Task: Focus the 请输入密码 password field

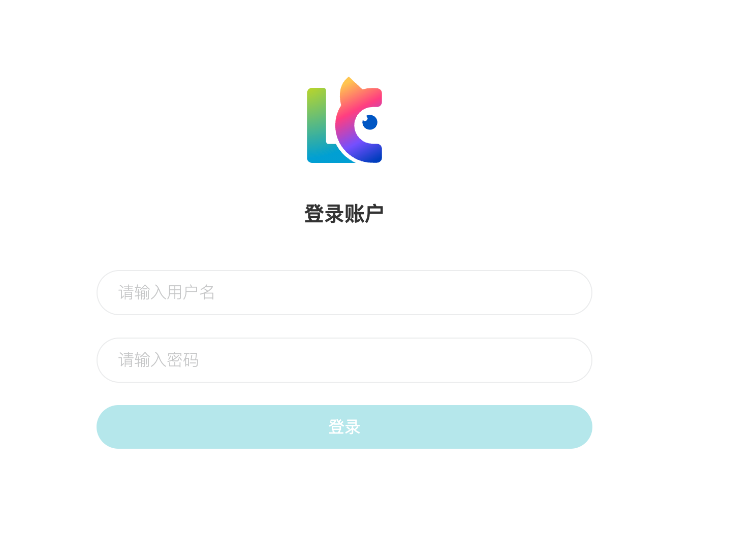Action: [344, 360]
